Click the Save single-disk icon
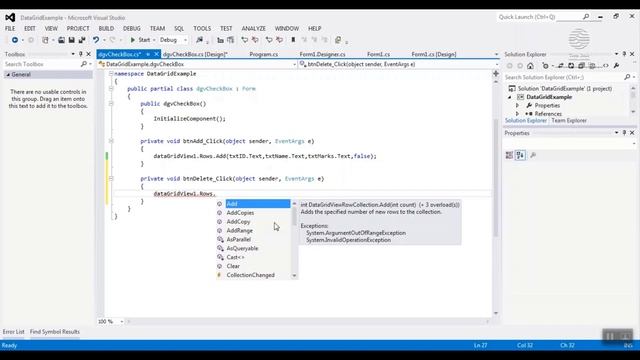The height and width of the screenshot is (360, 640). coord(71,40)
